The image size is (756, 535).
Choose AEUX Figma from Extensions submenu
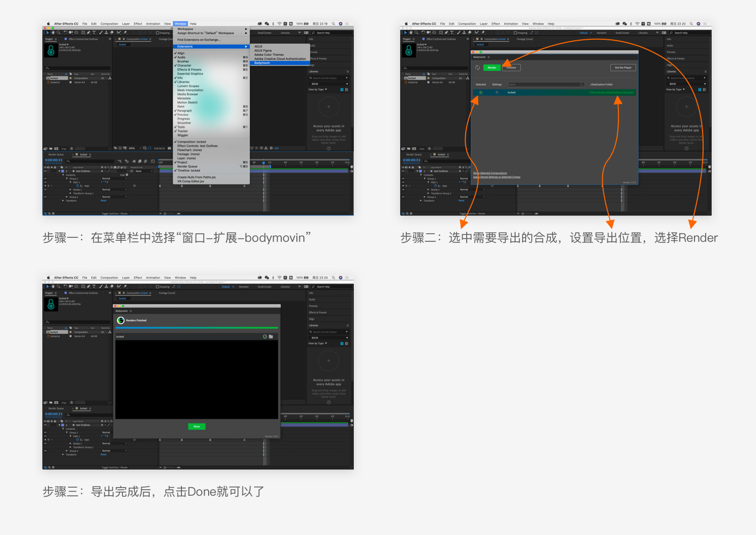point(280,50)
